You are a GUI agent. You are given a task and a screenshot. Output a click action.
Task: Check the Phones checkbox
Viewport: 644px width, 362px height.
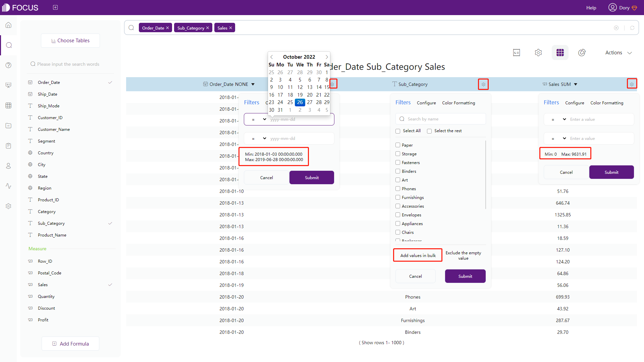pos(398,189)
